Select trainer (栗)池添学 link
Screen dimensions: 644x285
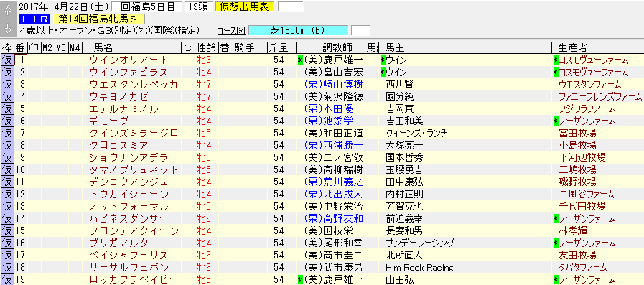(329, 121)
